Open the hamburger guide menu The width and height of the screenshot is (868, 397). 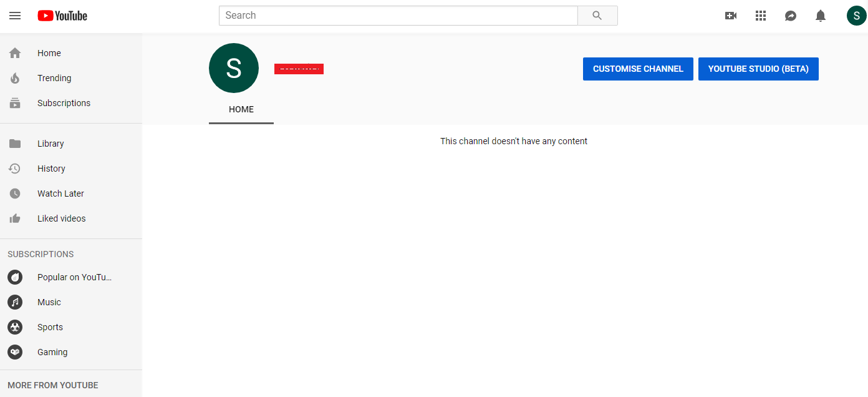tap(15, 16)
